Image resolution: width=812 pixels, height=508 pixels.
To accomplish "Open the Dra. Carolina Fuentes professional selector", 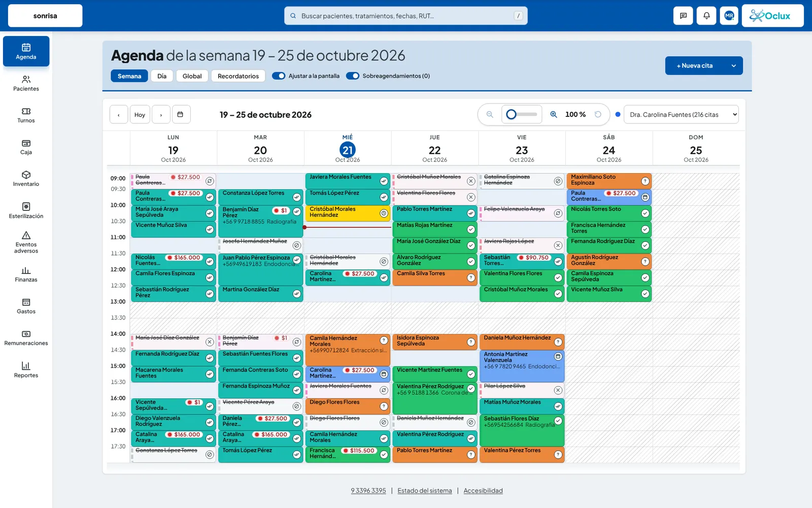I will point(681,115).
